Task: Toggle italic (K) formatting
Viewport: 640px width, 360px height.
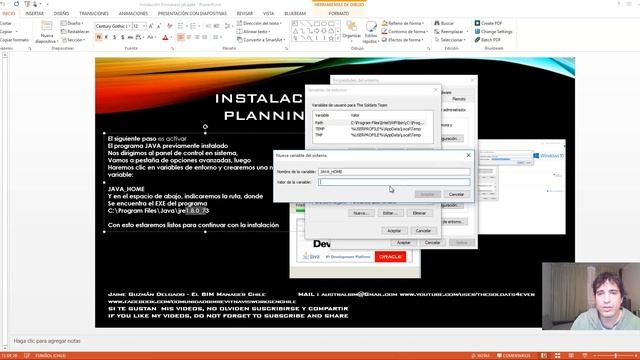Action: pos(106,37)
